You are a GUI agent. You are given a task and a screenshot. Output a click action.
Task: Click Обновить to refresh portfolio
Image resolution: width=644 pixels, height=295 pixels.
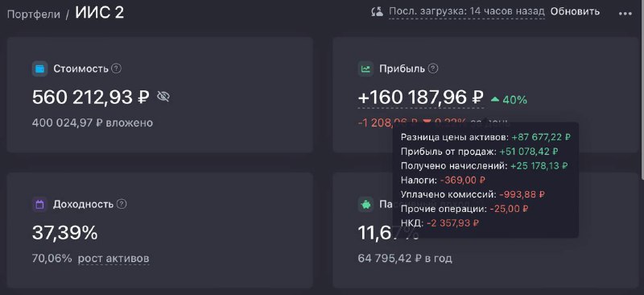[575, 11]
